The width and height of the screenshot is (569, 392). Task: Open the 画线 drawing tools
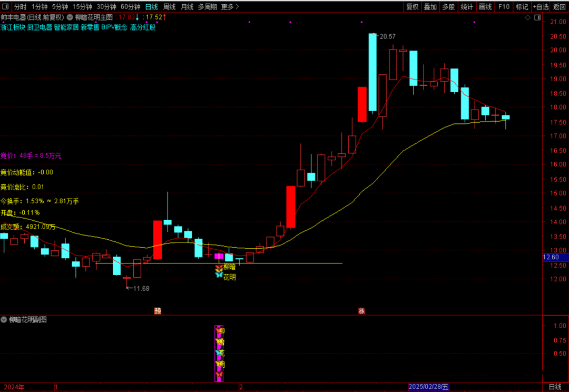[485, 7]
